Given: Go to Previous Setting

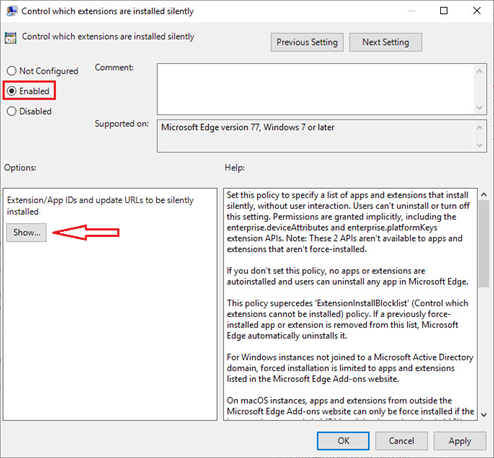Looking at the screenshot, I should (x=307, y=42).
